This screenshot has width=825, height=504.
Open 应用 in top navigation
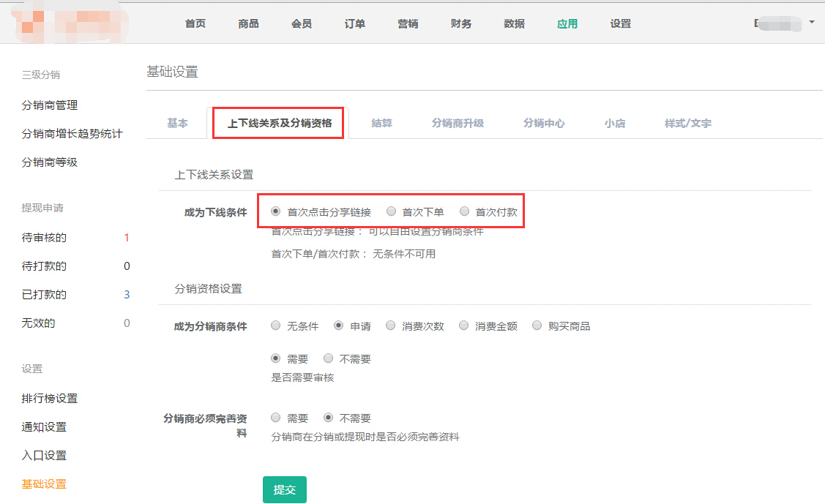pos(567,23)
